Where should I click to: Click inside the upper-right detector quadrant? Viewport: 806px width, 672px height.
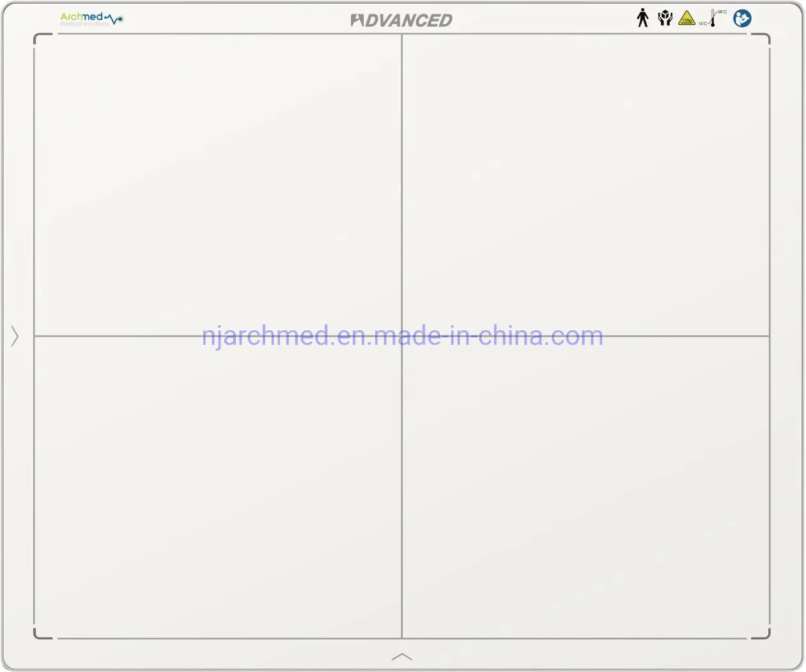click(585, 185)
